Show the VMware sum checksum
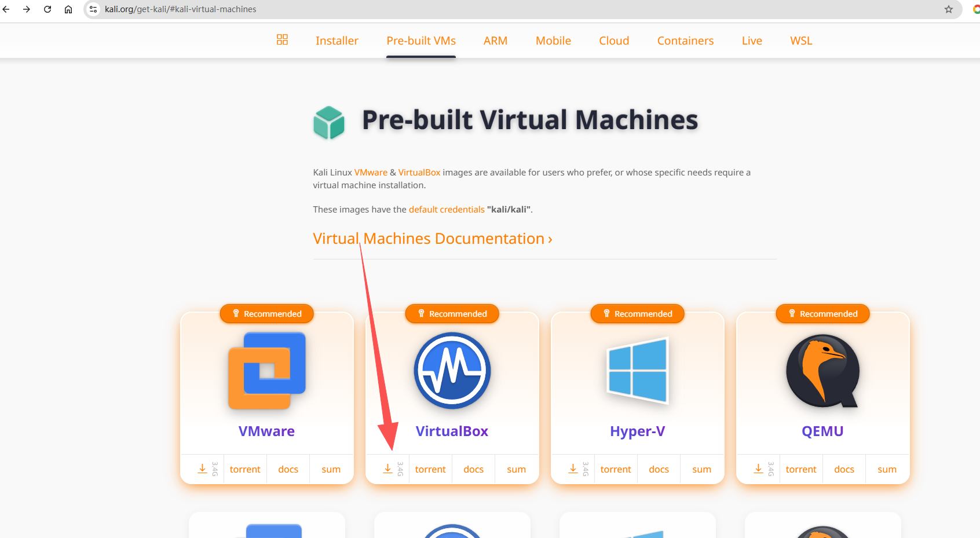Viewport: 980px width, 538px height. (x=331, y=469)
